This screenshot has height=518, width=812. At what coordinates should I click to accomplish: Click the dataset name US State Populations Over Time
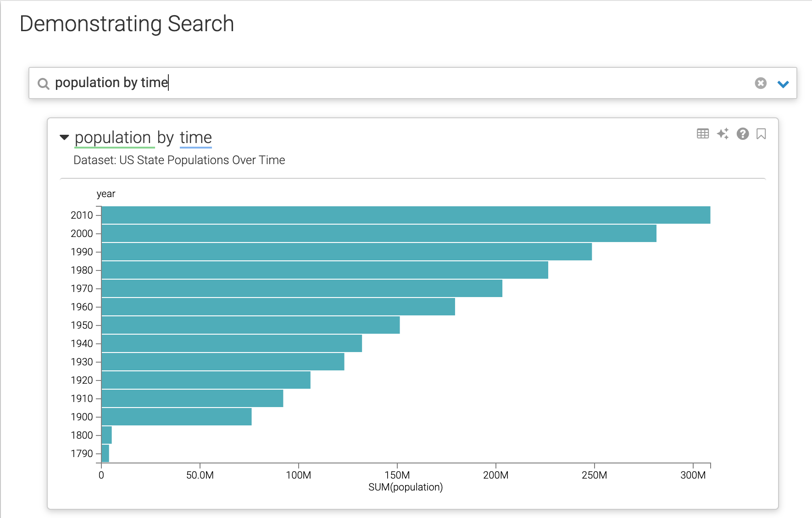[202, 160]
